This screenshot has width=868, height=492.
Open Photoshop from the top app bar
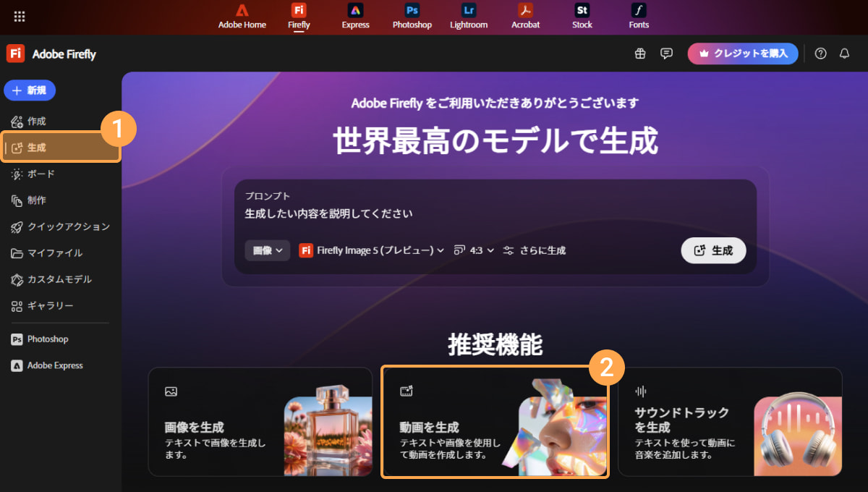click(412, 16)
